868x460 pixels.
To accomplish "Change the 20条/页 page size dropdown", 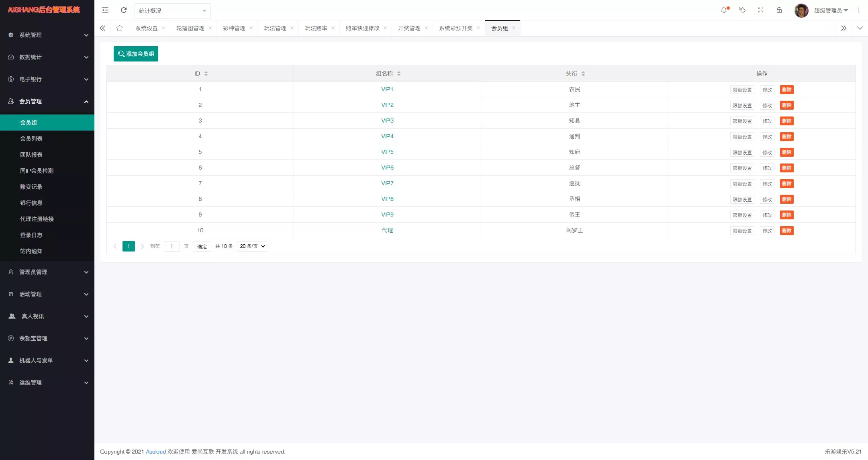I will 251,246.
